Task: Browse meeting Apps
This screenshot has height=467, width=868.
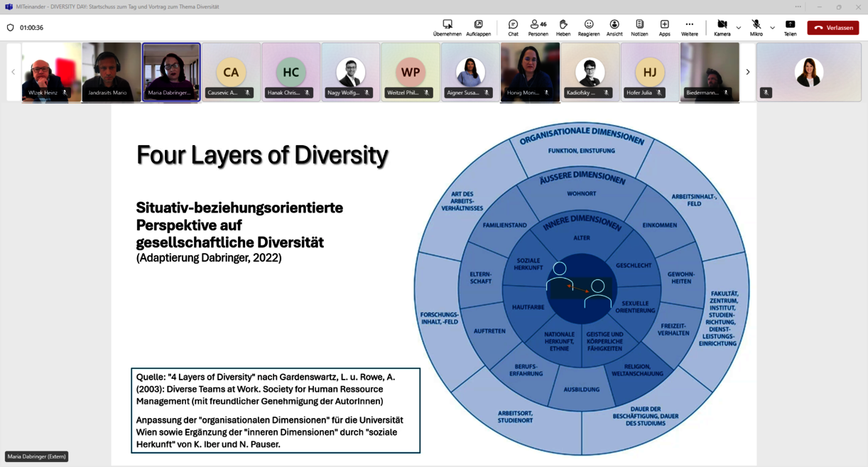Action: (x=664, y=27)
